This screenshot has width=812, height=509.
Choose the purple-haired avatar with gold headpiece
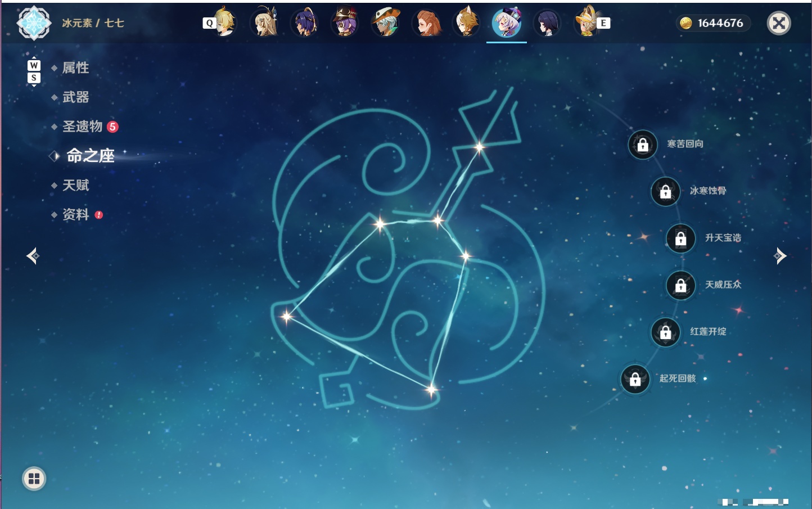pos(305,22)
